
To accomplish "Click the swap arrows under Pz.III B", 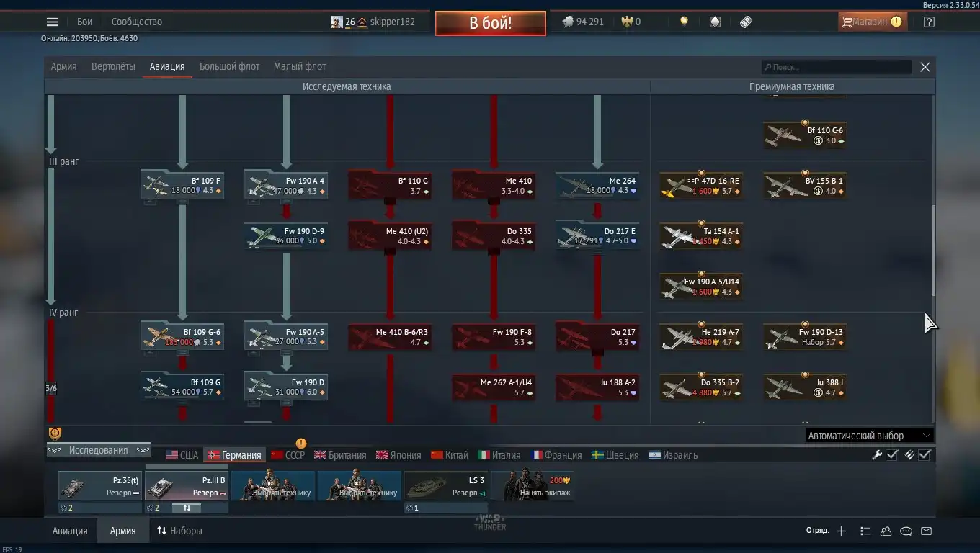I will (187, 508).
